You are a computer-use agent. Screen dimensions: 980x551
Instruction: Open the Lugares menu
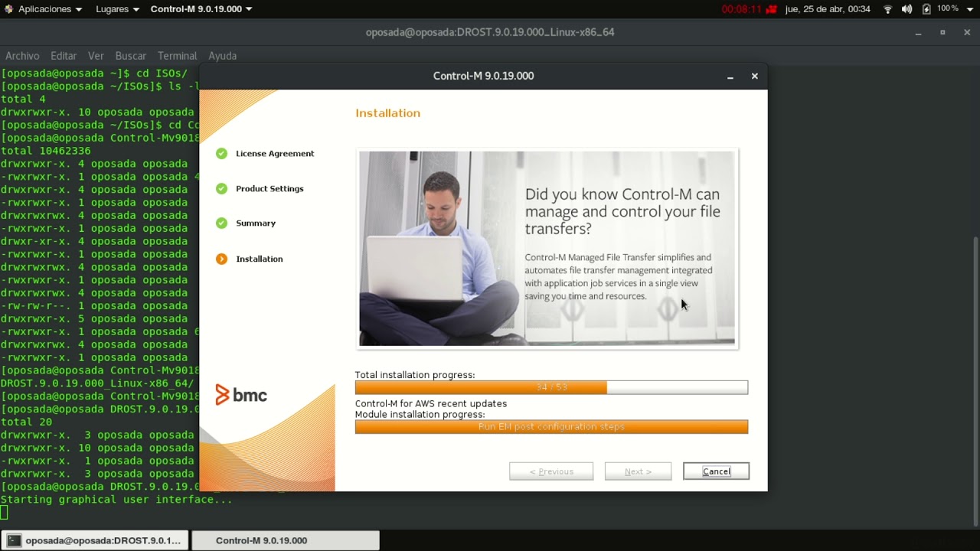[x=117, y=9]
